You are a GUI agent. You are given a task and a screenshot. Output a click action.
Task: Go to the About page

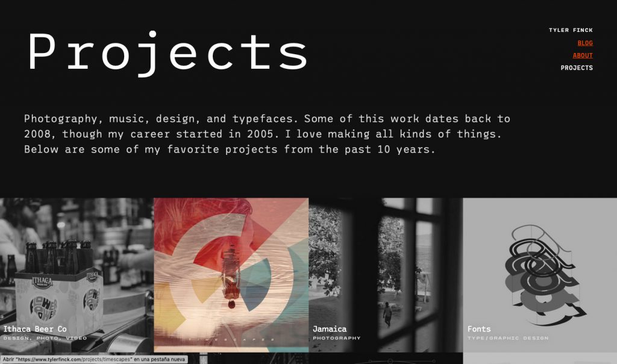583,55
